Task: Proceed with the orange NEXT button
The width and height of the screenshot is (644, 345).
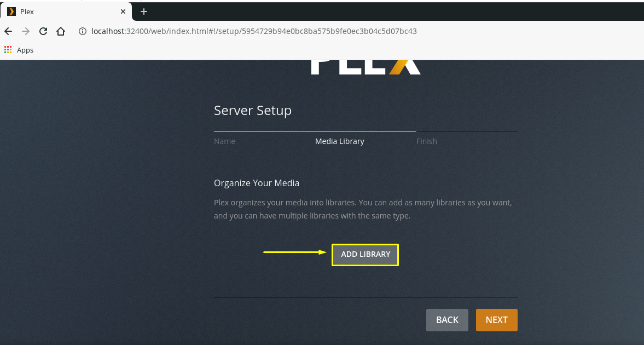Action: (497, 320)
